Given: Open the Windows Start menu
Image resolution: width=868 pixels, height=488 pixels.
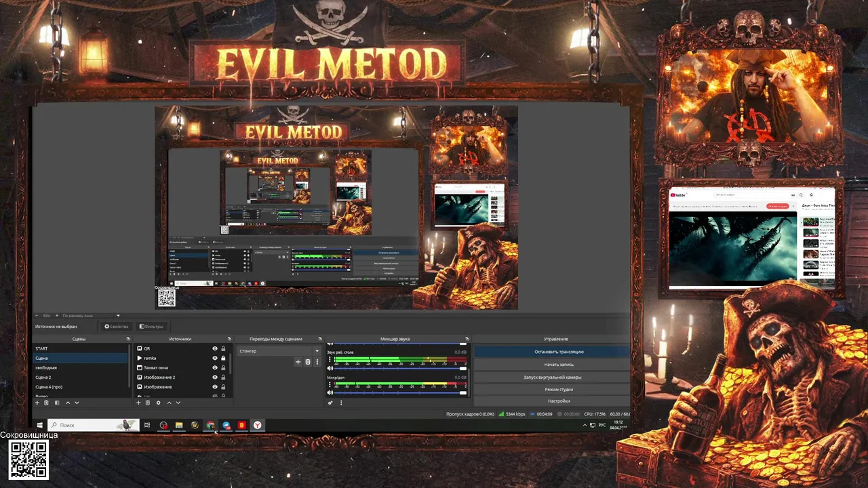Looking at the screenshot, I should (x=40, y=425).
